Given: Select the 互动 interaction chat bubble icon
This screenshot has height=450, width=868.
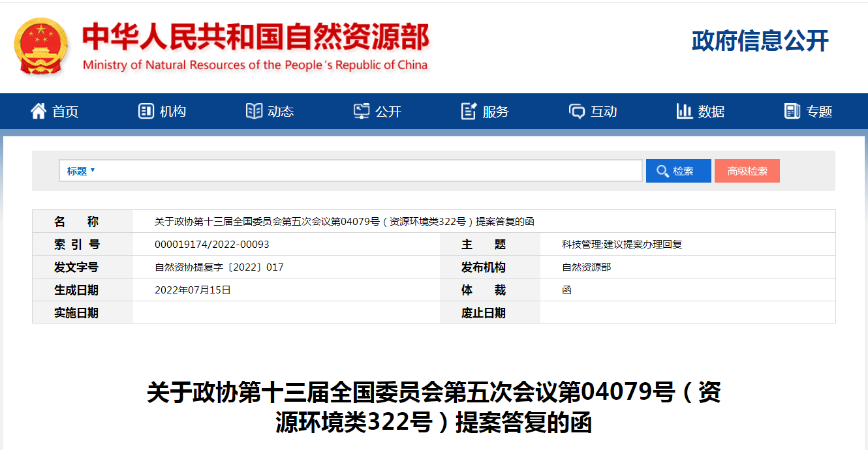Looking at the screenshot, I should [x=576, y=111].
